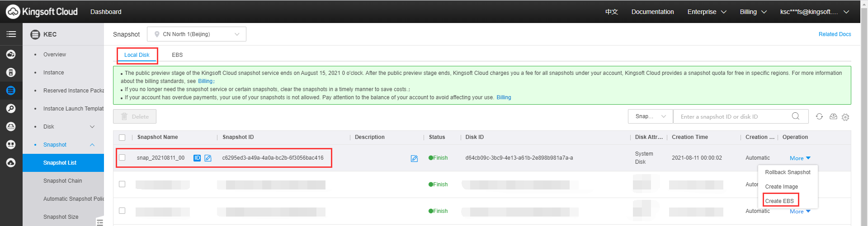Image resolution: width=868 pixels, height=226 pixels.
Task: Click the Kingsoft Cloud logo
Action: click(x=42, y=12)
